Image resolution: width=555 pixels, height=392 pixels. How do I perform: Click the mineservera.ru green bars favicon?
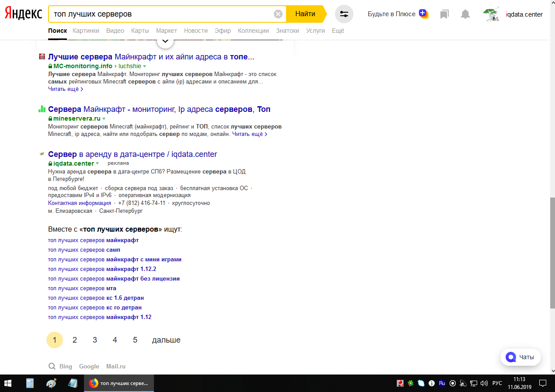42,109
